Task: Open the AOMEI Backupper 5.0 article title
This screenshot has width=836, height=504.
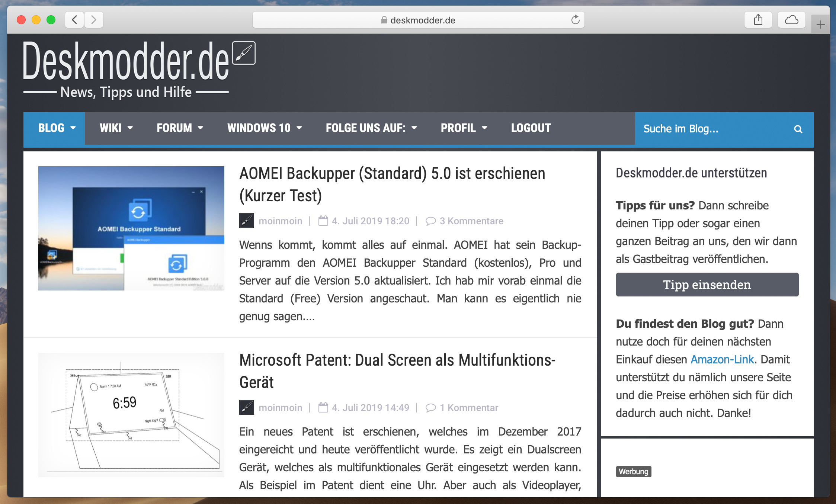Action: pyautogui.click(x=392, y=184)
